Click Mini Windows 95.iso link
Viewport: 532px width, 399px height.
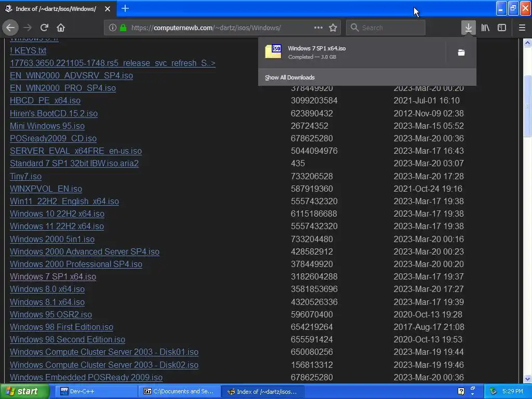pos(47,126)
